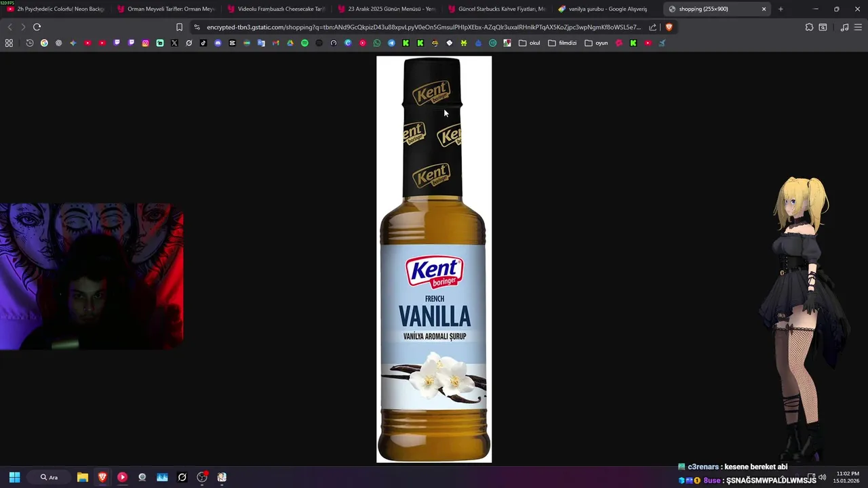View site information icon beside the URL
Image resolution: width=868 pixels, height=488 pixels.
[197, 27]
